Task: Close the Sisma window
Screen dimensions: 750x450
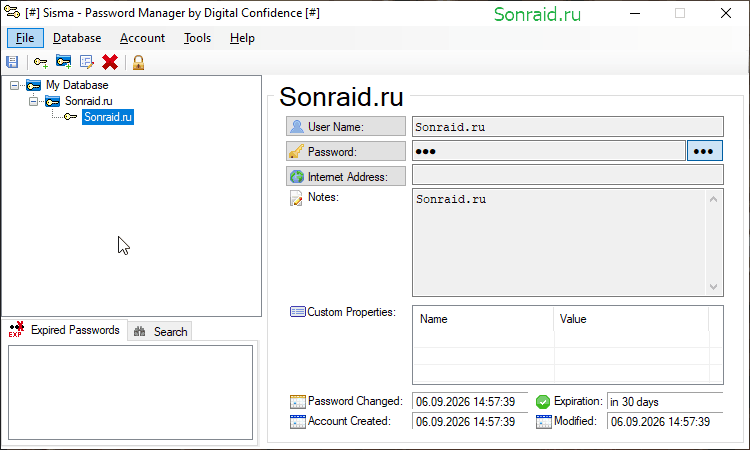Action: click(x=726, y=13)
